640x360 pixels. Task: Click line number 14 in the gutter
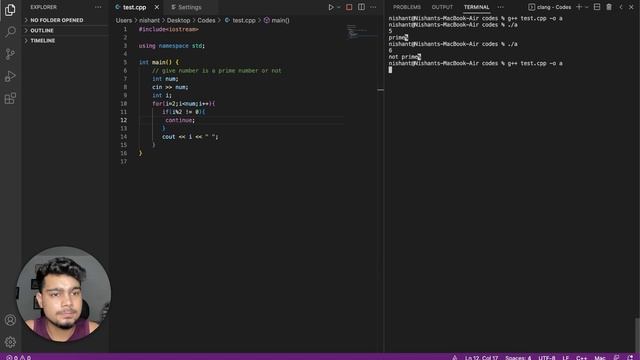(124, 137)
